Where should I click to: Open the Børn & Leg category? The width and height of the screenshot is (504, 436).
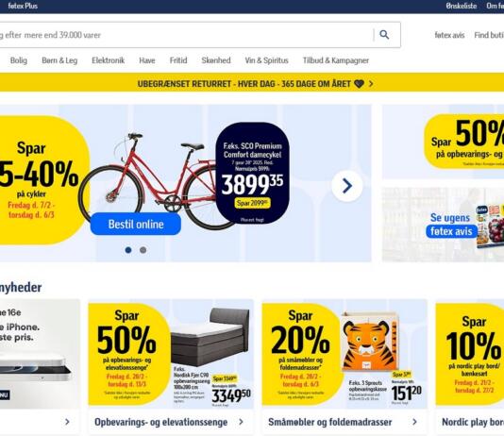(59, 60)
